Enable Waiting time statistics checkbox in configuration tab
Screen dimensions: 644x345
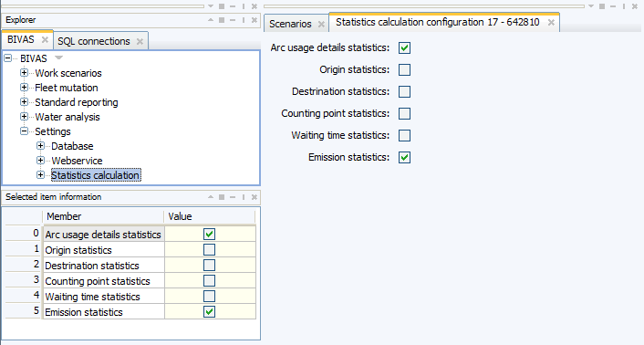[404, 135]
